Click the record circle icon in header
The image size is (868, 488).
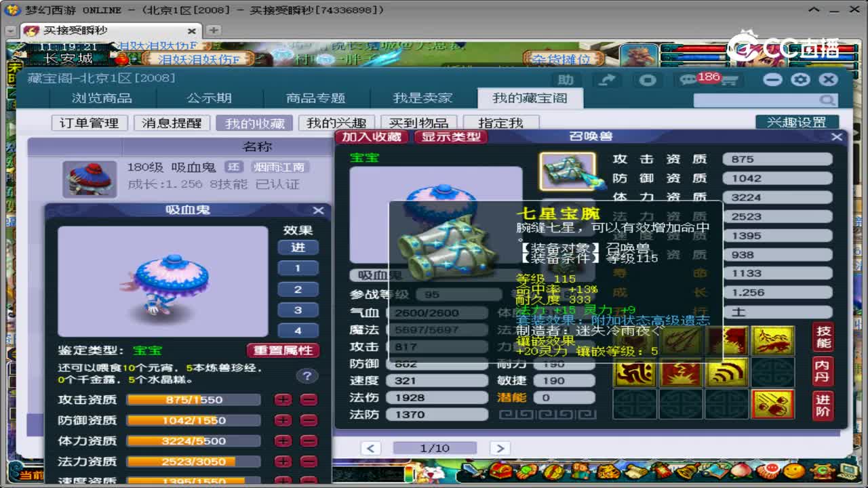click(648, 80)
